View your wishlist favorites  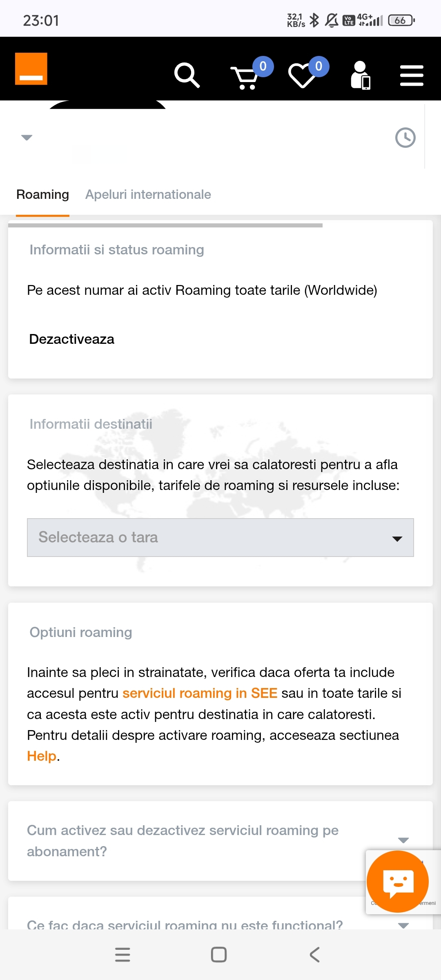click(303, 76)
